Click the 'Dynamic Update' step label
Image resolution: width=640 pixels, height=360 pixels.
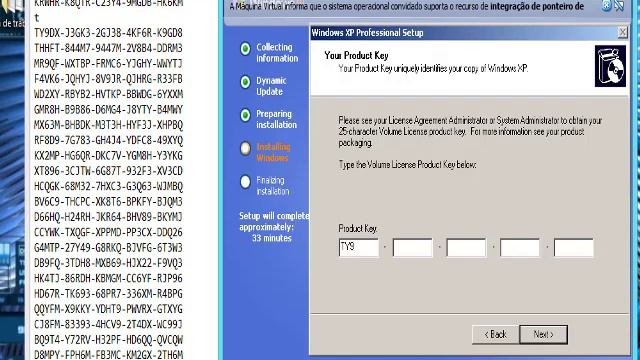pyautogui.click(x=271, y=86)
